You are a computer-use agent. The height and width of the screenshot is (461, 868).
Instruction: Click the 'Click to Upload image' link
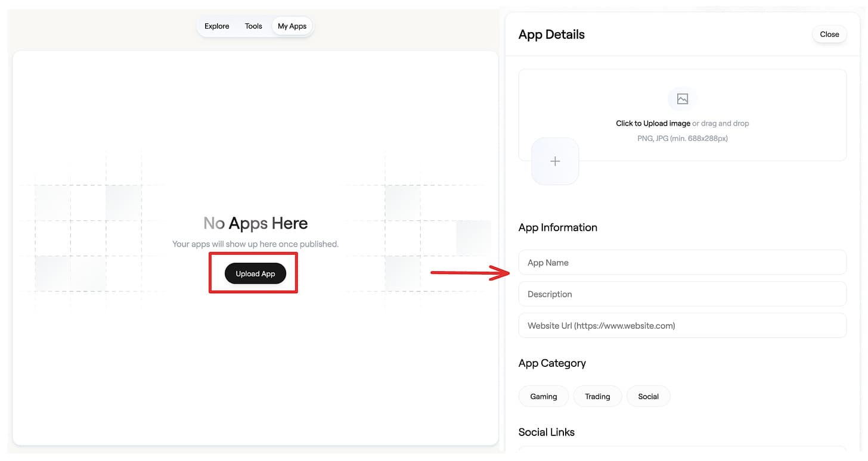(x=653, y=123)
